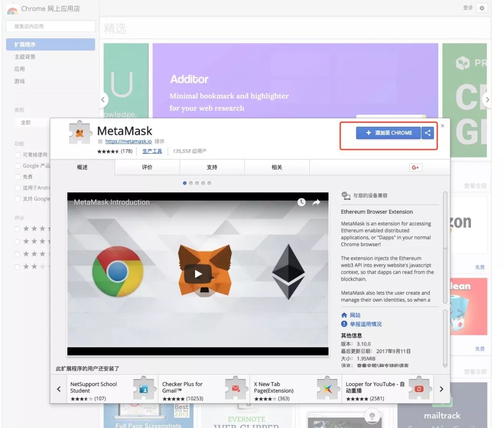Open the metamask.io link
This screenshot has width=504, height=428.
[128, 141]
